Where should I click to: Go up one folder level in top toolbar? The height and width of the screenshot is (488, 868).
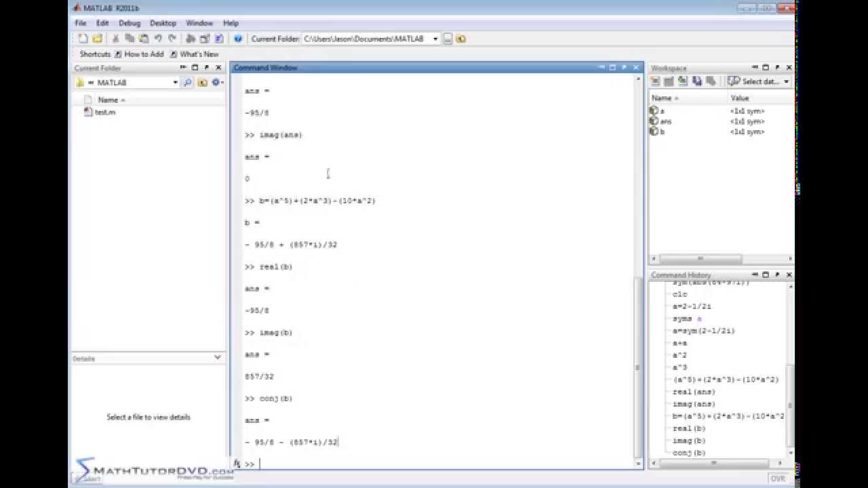(461, 39)
